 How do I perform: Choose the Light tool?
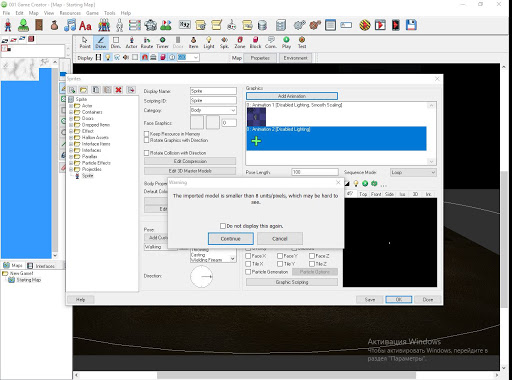click(209, 43)
